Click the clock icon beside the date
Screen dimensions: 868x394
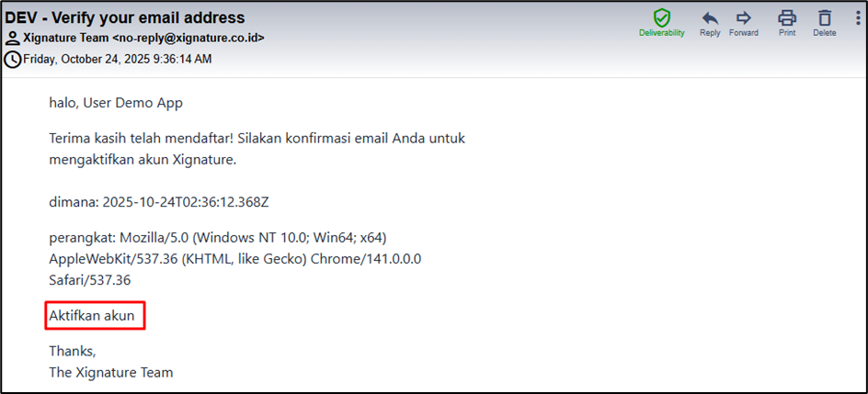[12, 59]
